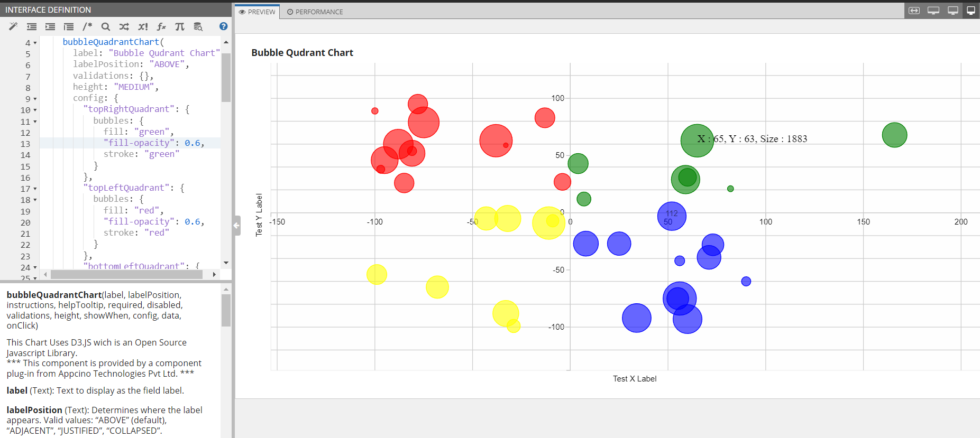This screenshot has height=438, width=980.
Task: Click the indent code icon
Action: coord(50,26)
